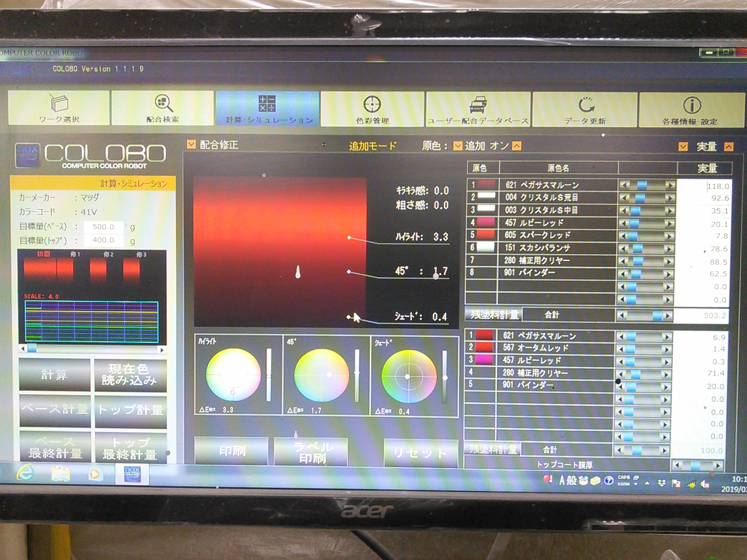This screenshot has width=747, height=560.
Task: Click the down arrow left of 実量
Action: coord(683,147)
